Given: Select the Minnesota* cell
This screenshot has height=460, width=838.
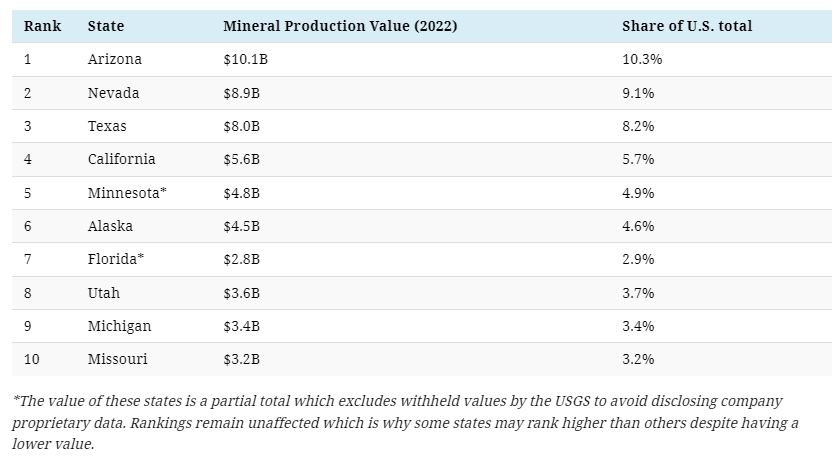Looking at the screenshot, I should coord(127,193).
